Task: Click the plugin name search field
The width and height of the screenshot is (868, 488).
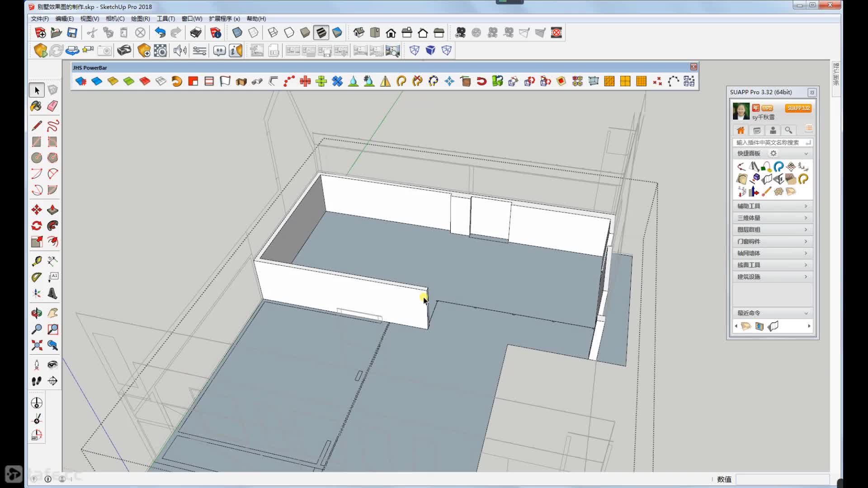Action: point(772,142)
